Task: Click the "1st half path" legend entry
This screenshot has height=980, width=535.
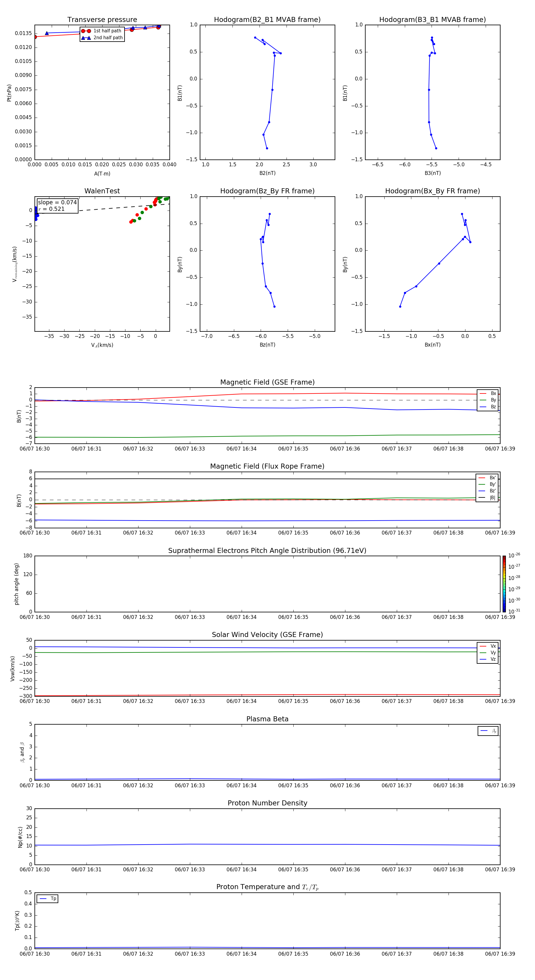Action: (x=101, y=31)
